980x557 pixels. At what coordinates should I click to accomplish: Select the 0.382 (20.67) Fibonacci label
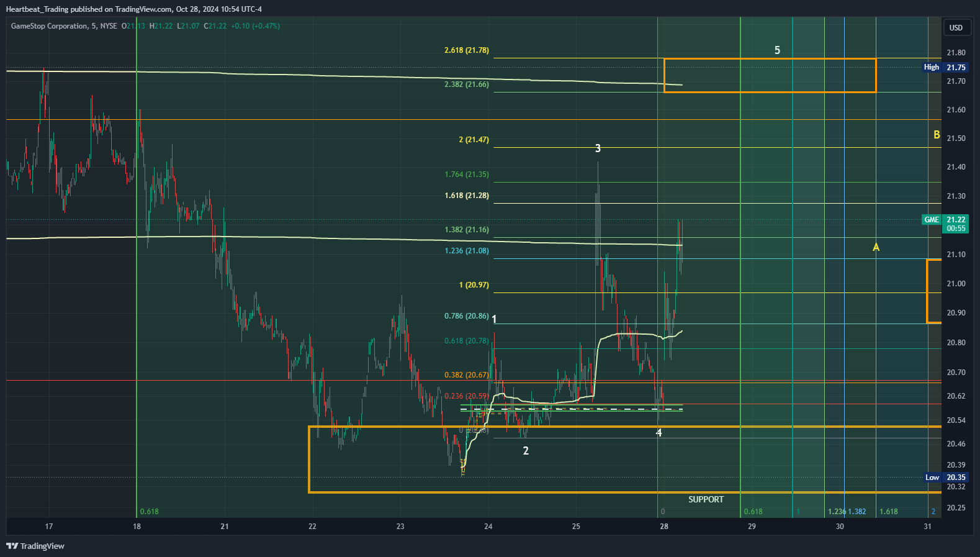pos(467,375)
